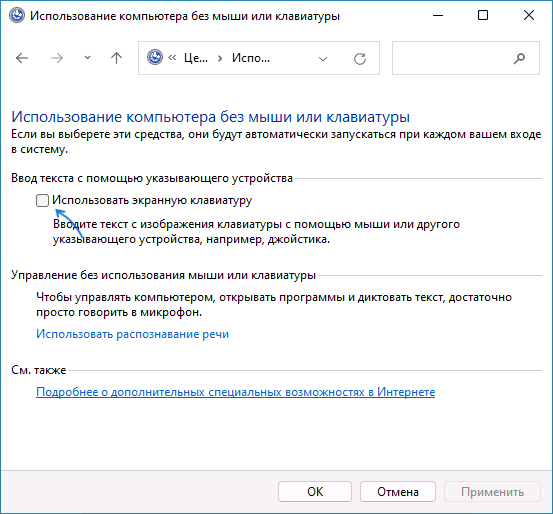553x514 pixels.
Task: Close the window with X
Action: [x=529, y=16]
